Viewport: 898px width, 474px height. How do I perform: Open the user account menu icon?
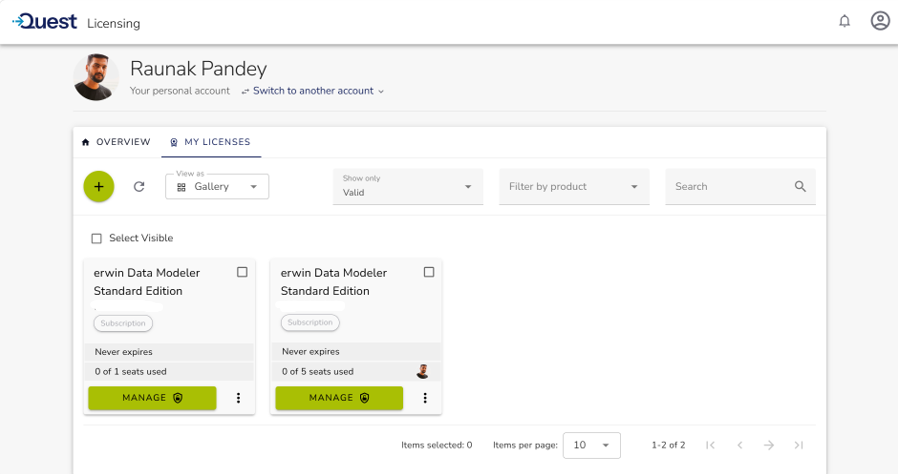[x=880, y=21]
